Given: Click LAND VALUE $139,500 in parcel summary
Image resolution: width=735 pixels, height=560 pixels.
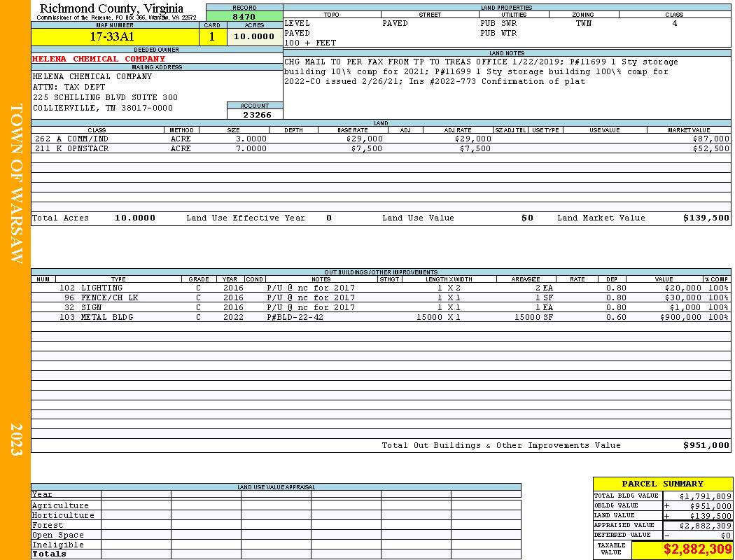Looking at the screenshot, I should (710, 516).
